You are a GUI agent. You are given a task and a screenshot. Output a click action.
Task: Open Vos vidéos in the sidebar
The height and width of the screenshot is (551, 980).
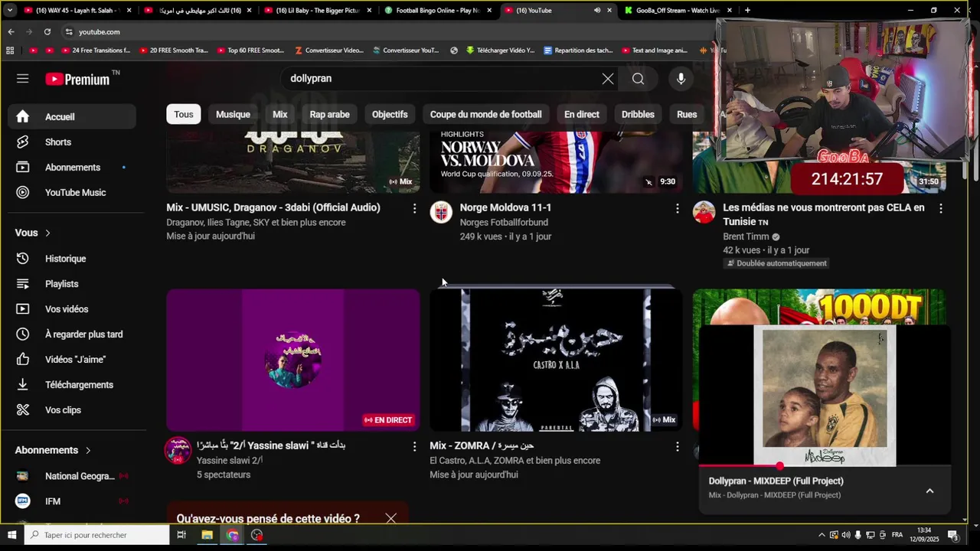tap(72, 309)
